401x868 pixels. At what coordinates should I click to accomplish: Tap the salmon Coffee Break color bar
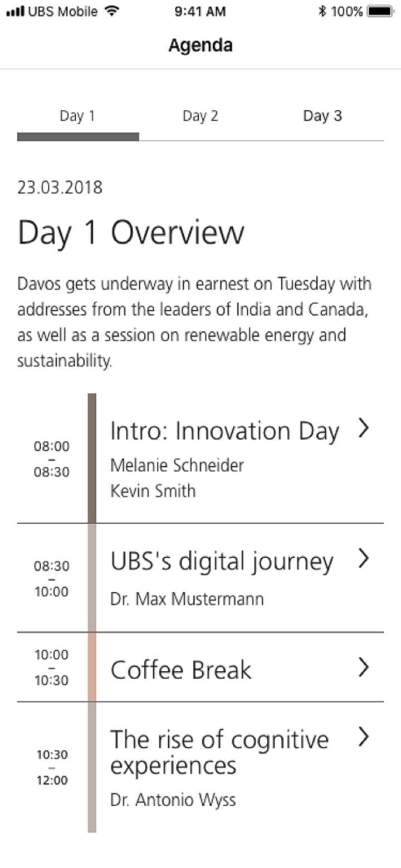click(x=92, y=667)
